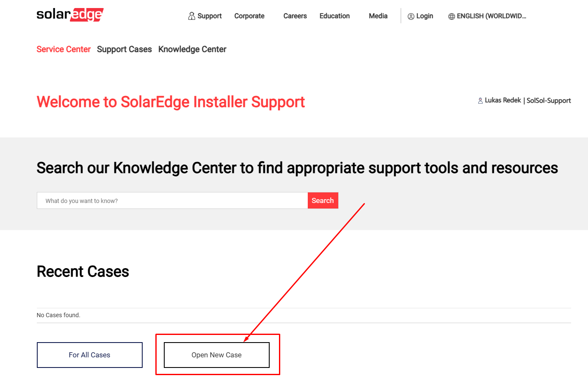Click the Open New Case button
The width and height of the screenshot is (588, 384).
217,355
